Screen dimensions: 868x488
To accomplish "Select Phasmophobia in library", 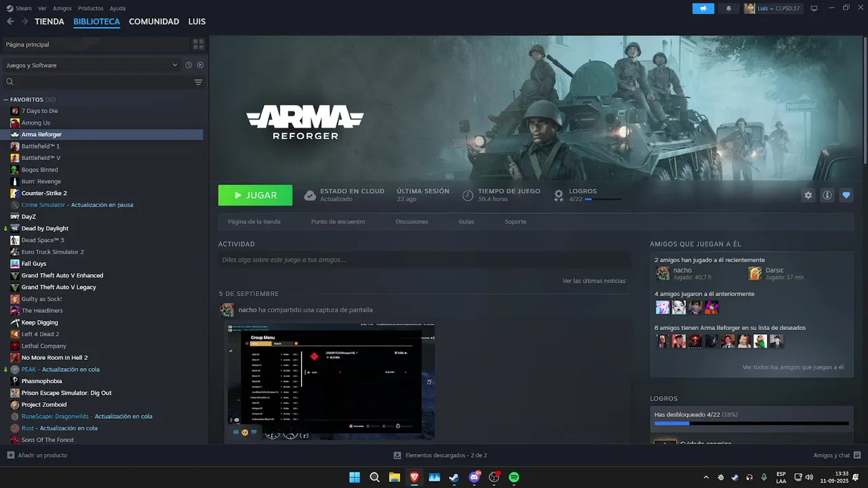I will pos(41,381).
